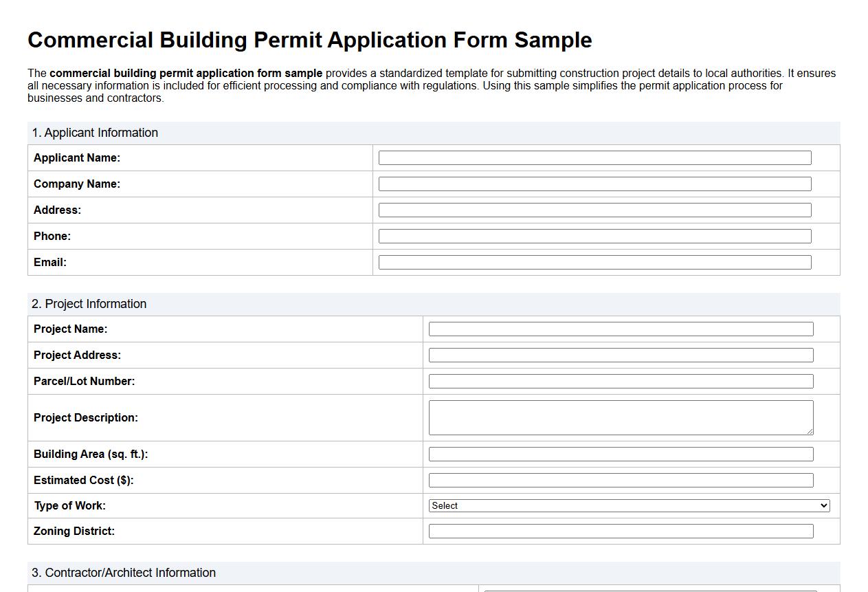Click the Applicant Name input field
This screenshot has height=592, width=868.
click(x=594, y=157)
